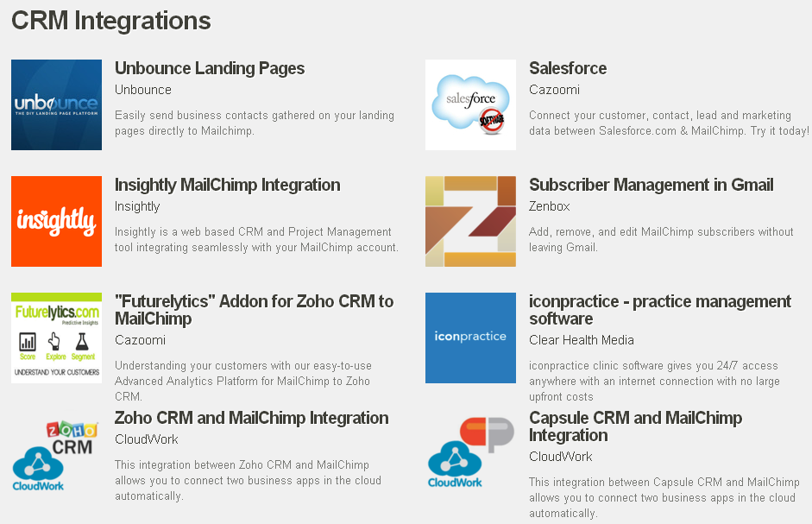Open the Salesforce integration title

click(x=568, y=68)
